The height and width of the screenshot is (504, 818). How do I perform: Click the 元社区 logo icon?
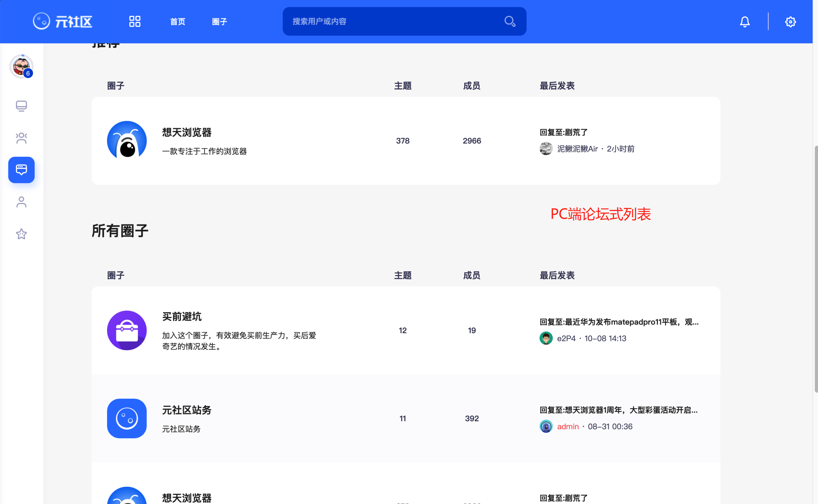pyautogui.click(x=41, y=21)
